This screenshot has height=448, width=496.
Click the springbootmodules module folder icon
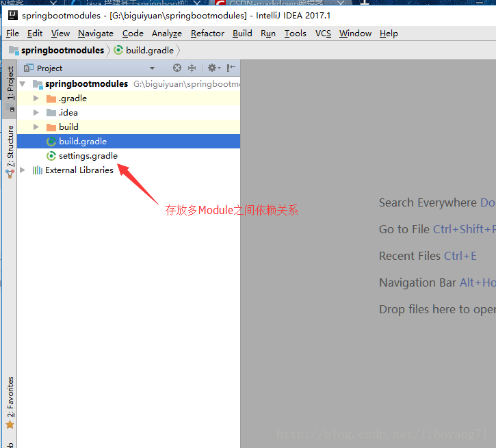pos(38,84)
